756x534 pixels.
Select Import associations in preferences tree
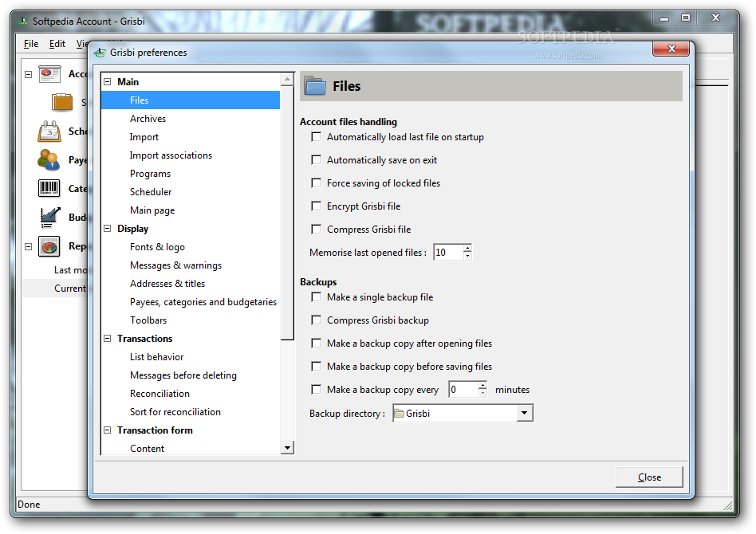pyautogui.click(x=171, y=155)
